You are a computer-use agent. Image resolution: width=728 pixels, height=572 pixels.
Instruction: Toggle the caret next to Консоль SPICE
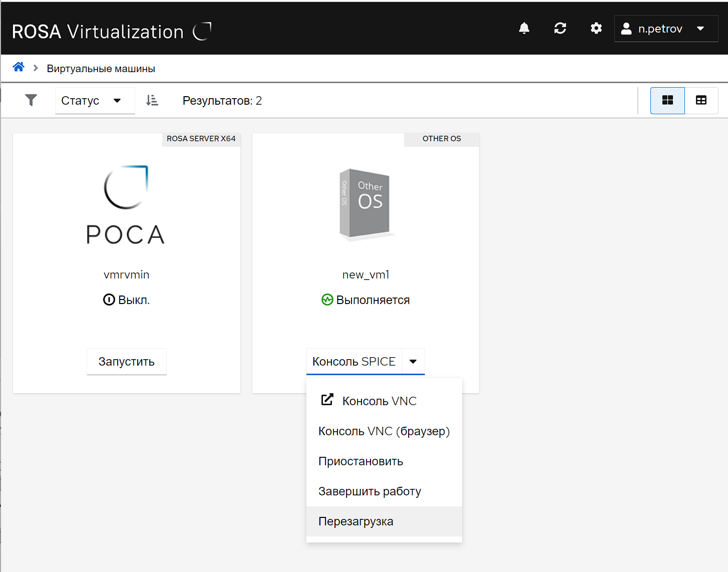tap(413, 362)
